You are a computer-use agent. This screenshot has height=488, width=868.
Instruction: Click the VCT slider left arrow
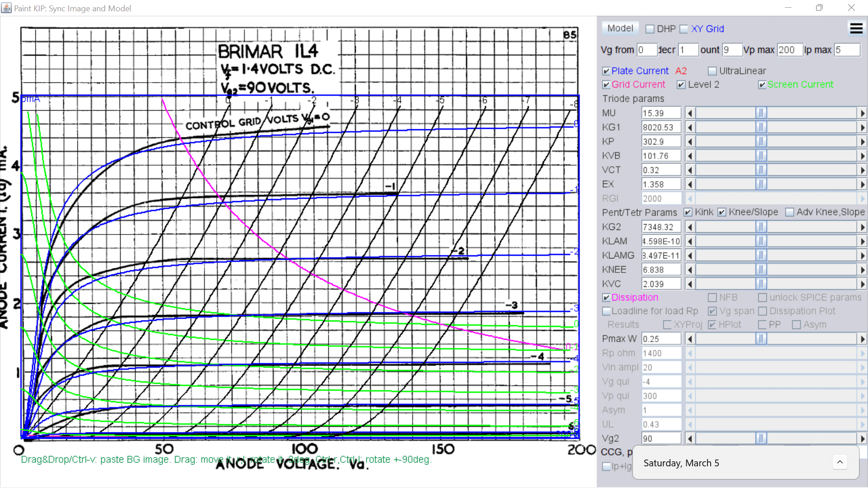pyautogui.click(x=690, y=170)
